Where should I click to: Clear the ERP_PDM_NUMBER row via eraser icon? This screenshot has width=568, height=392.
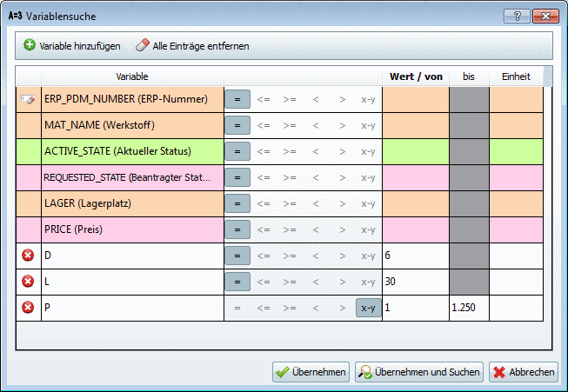click(x=28, y=99)
